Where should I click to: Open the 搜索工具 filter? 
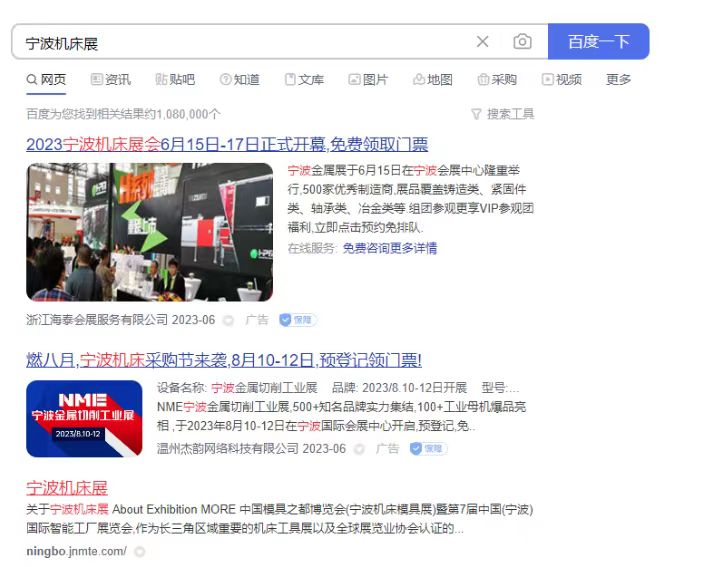502,114
